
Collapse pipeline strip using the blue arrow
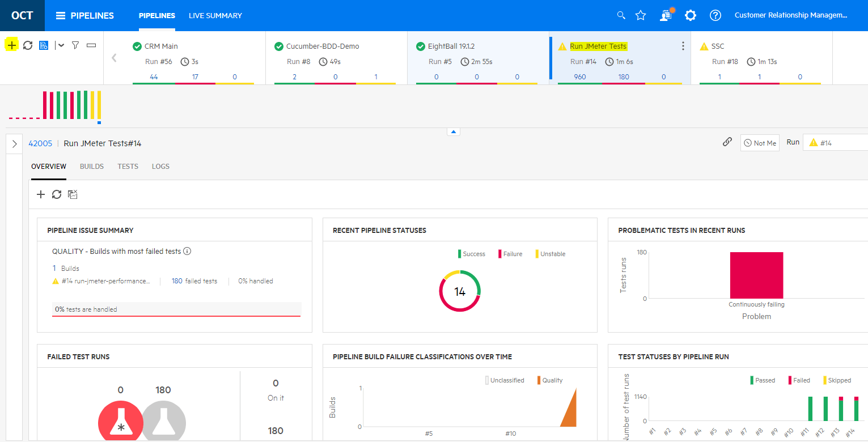click(x=454, y=131)
